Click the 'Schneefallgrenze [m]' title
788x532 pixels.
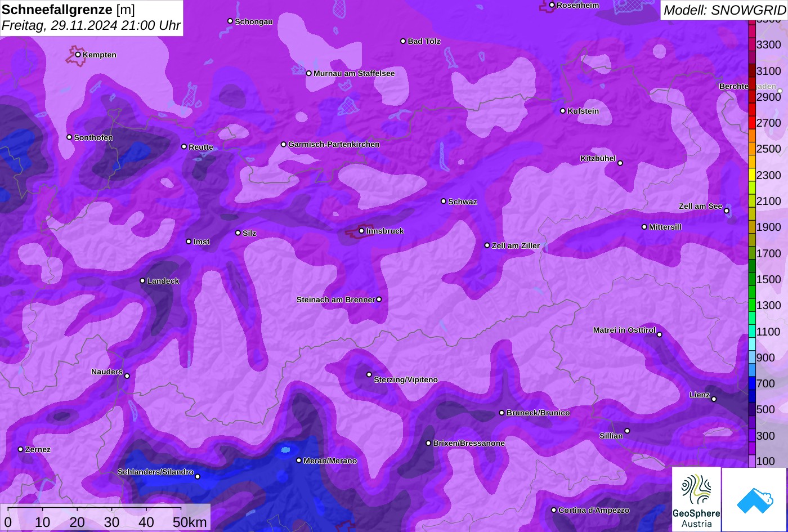click(x=68, y=10)
